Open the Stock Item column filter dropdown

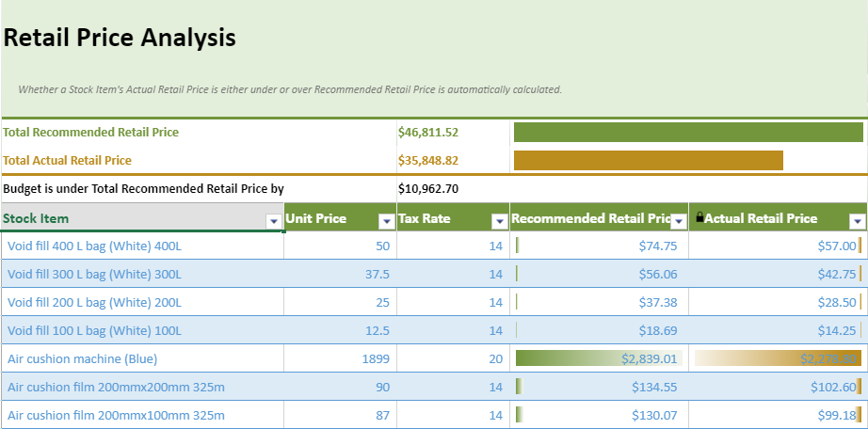(x=274, y=221)
